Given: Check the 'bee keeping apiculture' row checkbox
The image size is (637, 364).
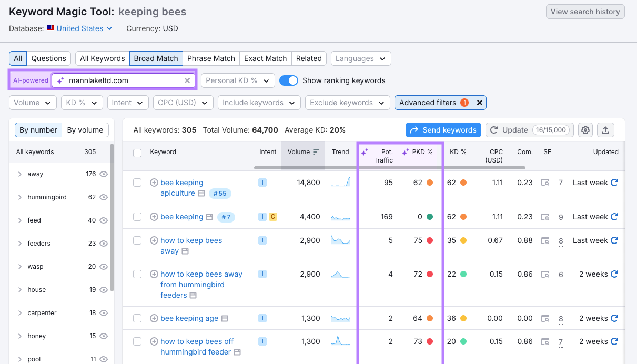Looking at the screenshot, I should [x=137, y=183].
